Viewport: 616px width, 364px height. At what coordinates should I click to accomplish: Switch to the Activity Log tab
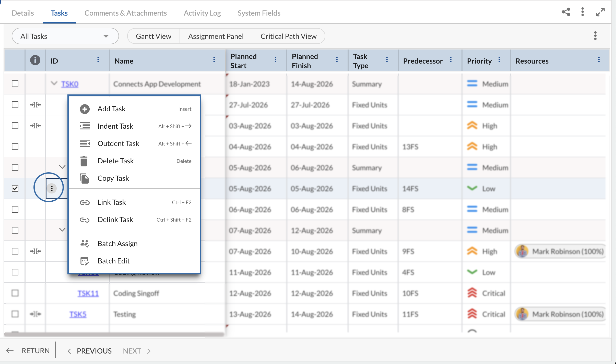tap(202, 13)
